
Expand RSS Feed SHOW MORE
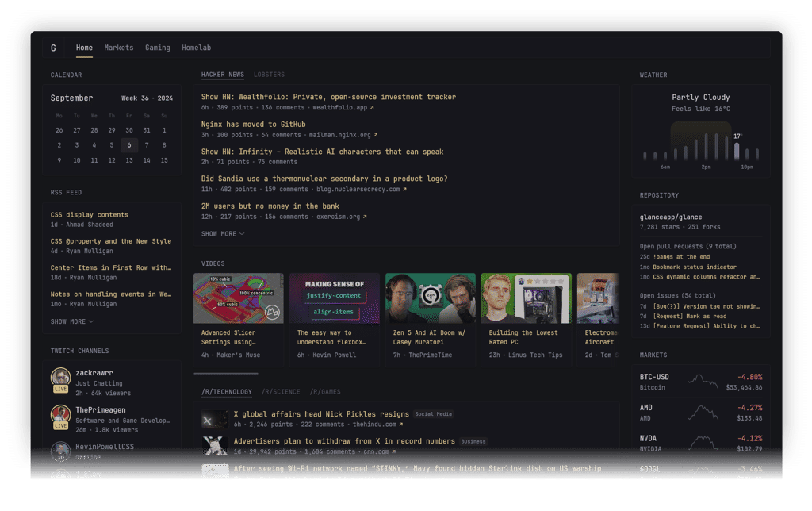click(x=72, y=322)
